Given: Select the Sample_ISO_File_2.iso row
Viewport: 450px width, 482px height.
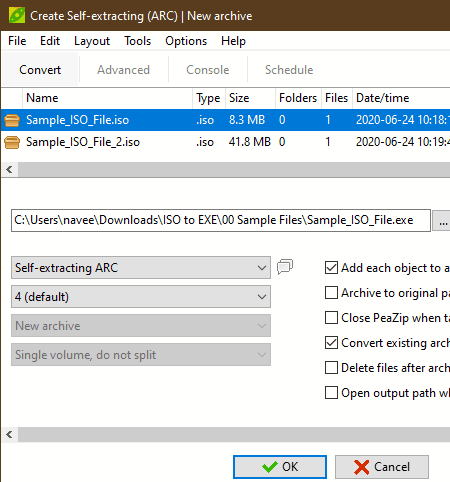Looking at the screenshot, I should click(x=225, y=142).
